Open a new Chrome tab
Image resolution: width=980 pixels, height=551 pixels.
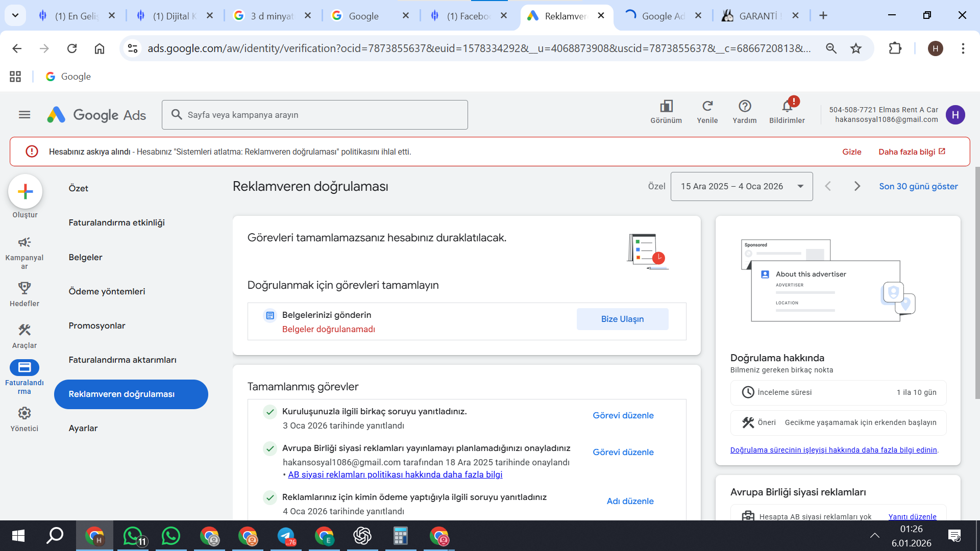point(823,16)
